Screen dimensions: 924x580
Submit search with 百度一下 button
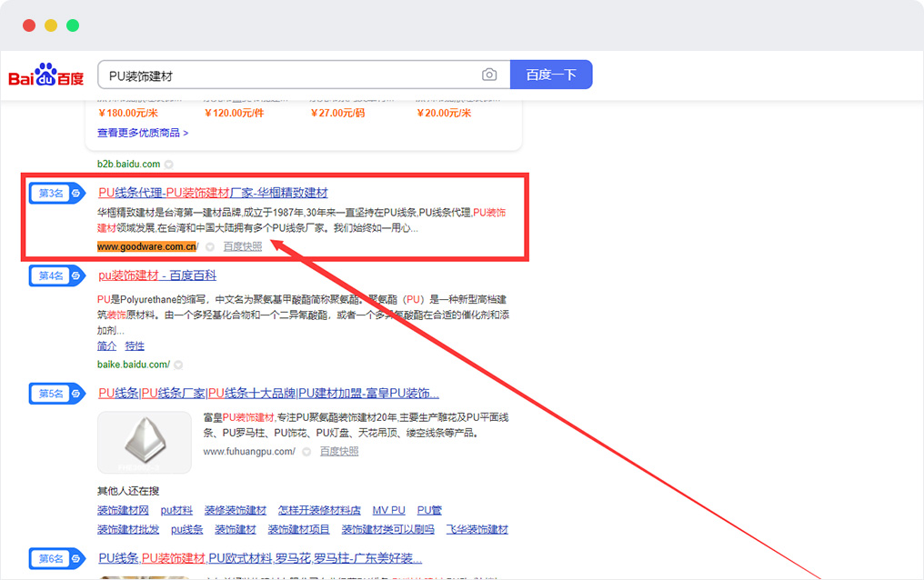pyautogui.click(x=551, y=75)
